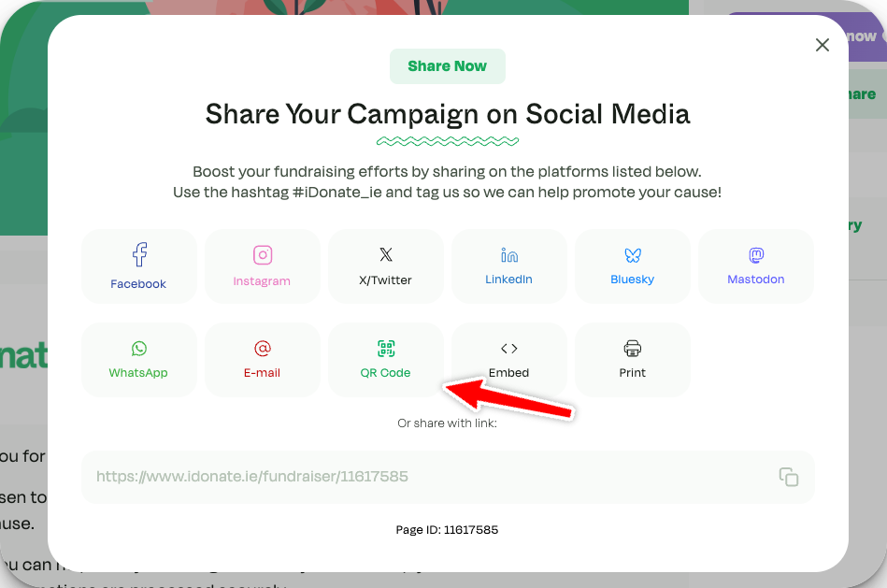Share on X/Twitter icon

coord(386,254)
